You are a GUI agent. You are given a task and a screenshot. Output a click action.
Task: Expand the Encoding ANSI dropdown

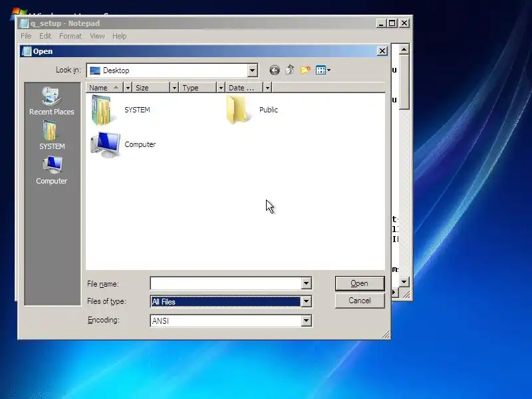pos(306,321)
